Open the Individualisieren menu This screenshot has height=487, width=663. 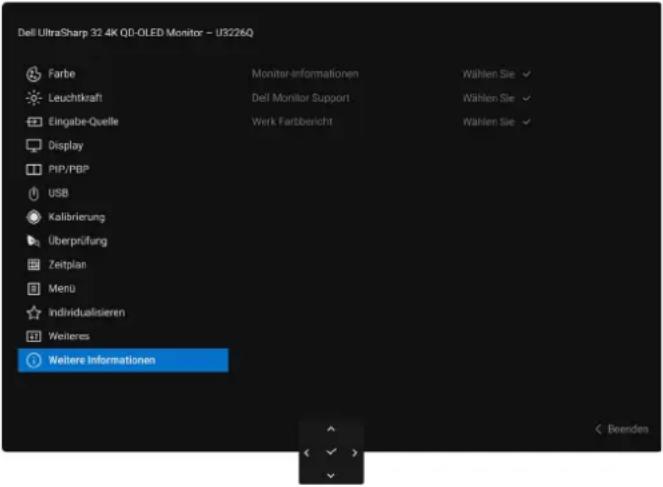click(x=87, y=313)
